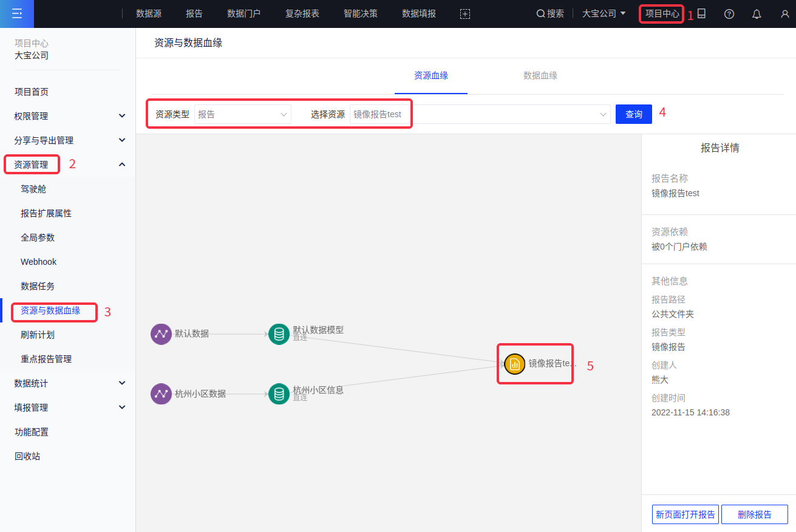Image resolution: width=796 pixels, height=532 pixels.
Task: Select the purple 默认数据 data source node
Action: 162,333
